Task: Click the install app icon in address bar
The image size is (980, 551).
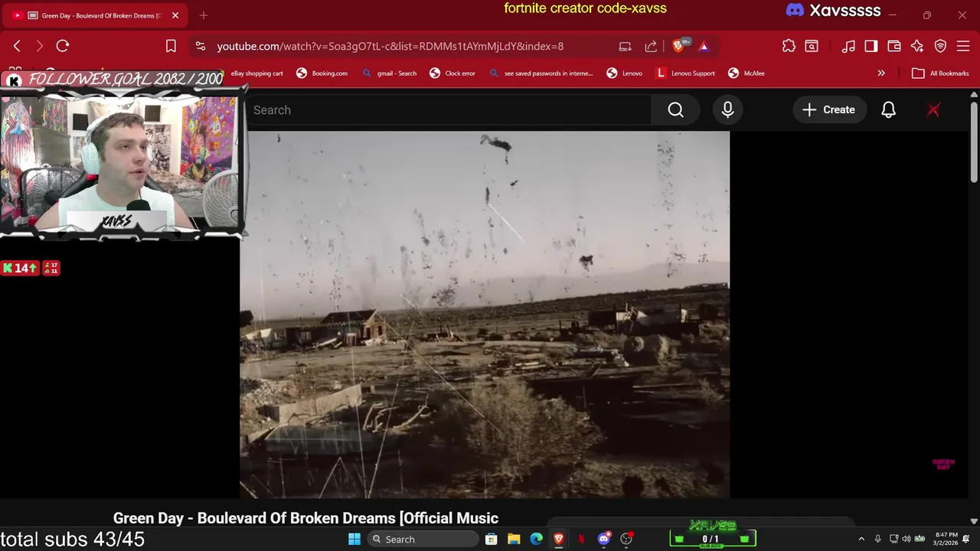Action: (626, 46)
